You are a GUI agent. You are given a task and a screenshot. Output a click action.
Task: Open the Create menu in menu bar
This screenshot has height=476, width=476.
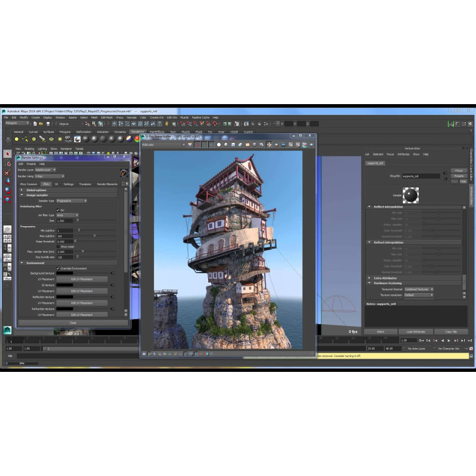[36, 118]
